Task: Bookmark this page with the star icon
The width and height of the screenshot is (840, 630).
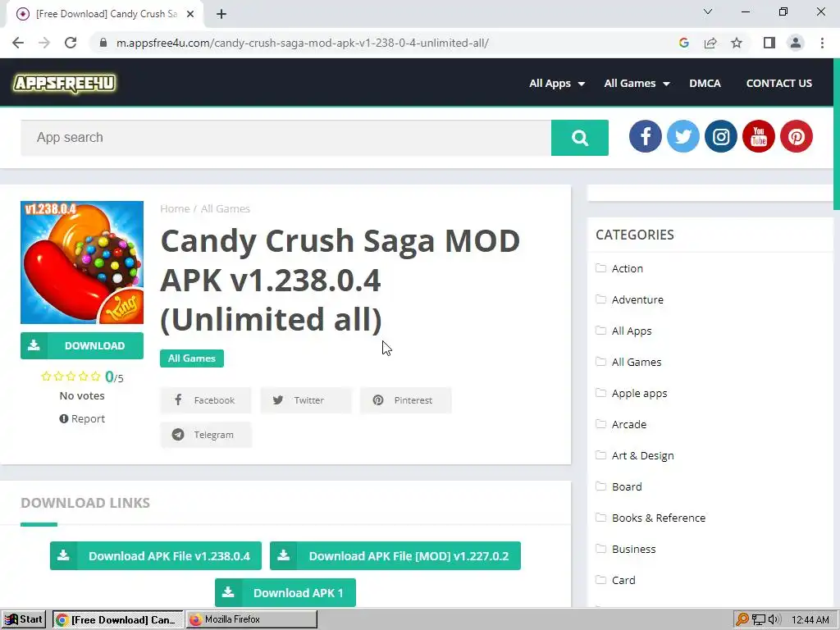Action: [x=737, y=43]
